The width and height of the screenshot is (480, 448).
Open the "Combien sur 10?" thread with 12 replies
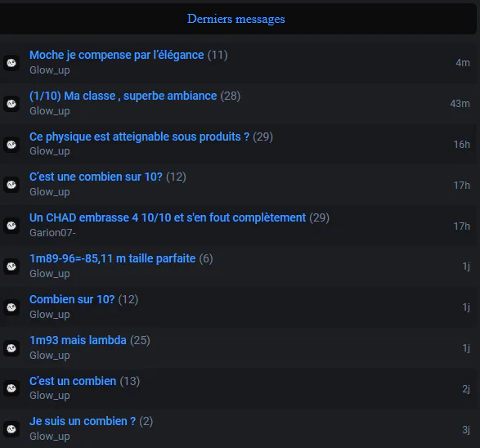72,299
